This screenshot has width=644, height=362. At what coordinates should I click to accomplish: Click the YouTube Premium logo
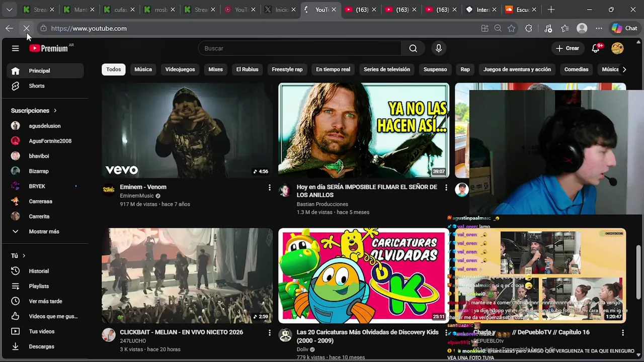[49, 48]
